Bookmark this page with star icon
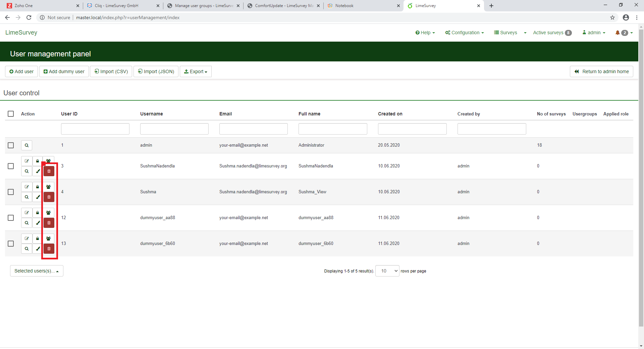This screenshot has height=349, width=644. point(612,17)
